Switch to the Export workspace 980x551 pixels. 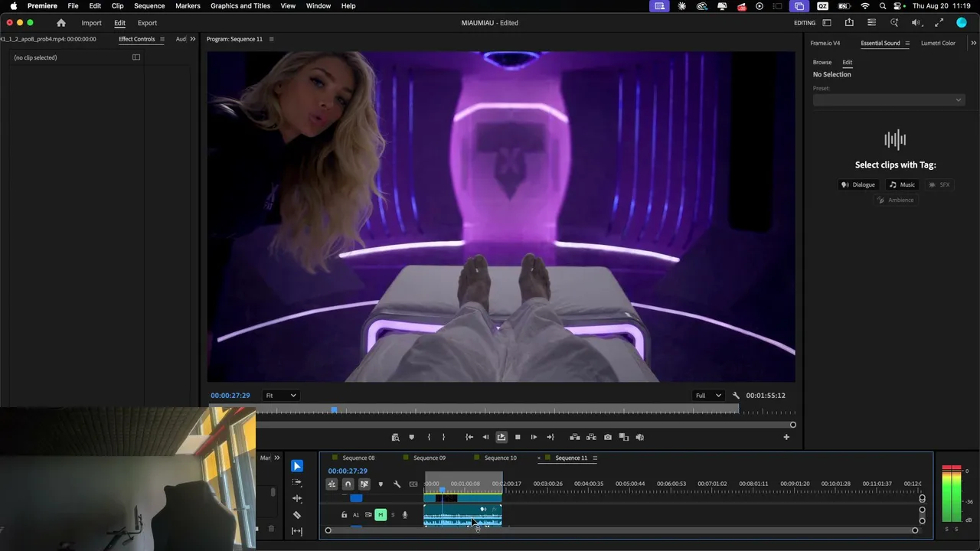tap(147, 23)
